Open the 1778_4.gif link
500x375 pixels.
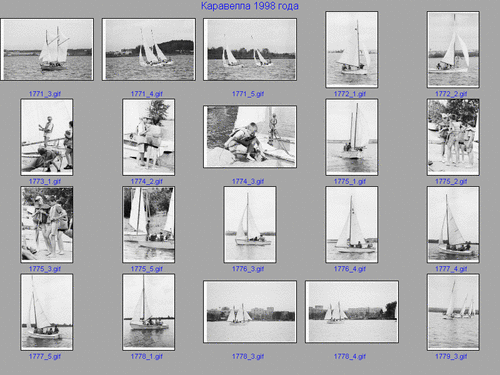(350, 356)
